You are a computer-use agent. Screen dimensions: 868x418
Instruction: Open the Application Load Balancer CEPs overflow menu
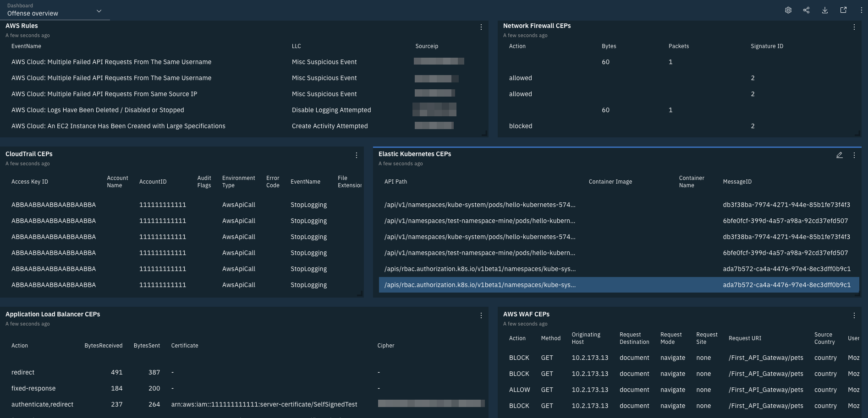tap(481, 315)
